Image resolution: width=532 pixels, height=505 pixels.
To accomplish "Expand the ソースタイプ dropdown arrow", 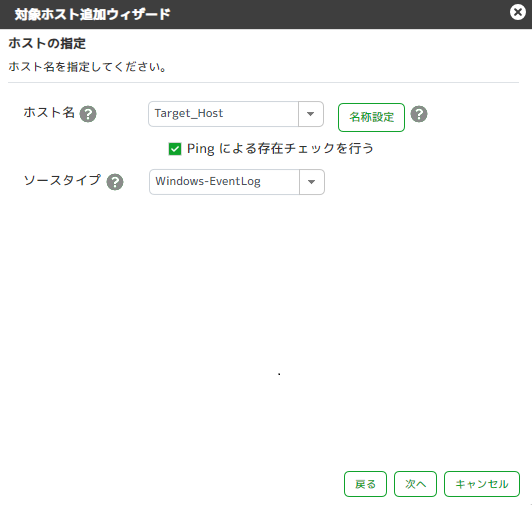I will [312, 182].
